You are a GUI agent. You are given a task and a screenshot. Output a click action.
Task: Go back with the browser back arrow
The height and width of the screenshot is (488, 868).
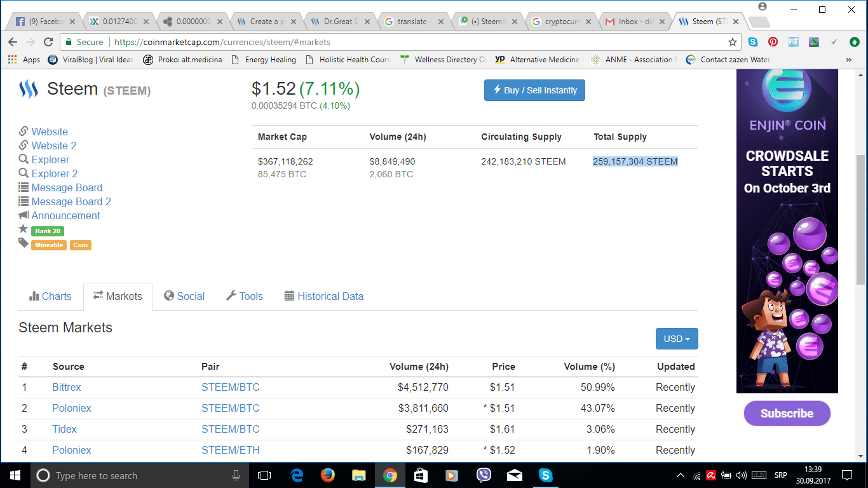[x=13, y=42]
